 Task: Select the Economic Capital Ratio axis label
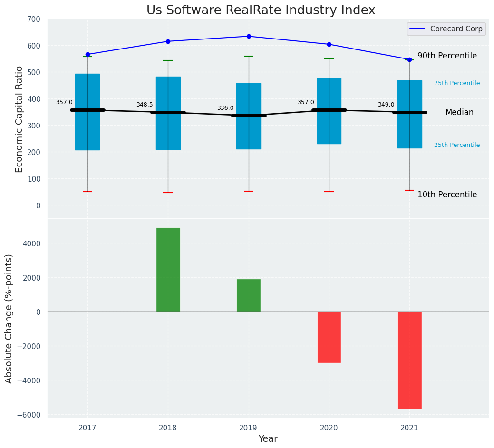(x=19, y=119)
